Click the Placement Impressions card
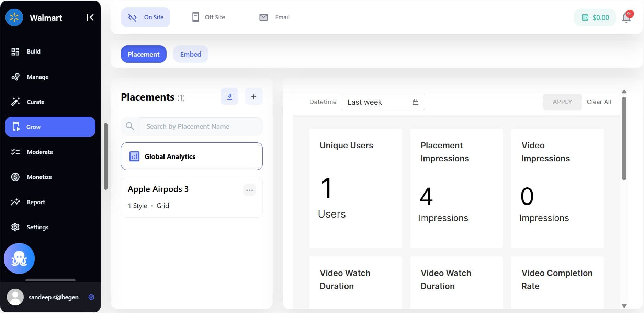This screenshot has width=644, height=313. click(456, 188)
